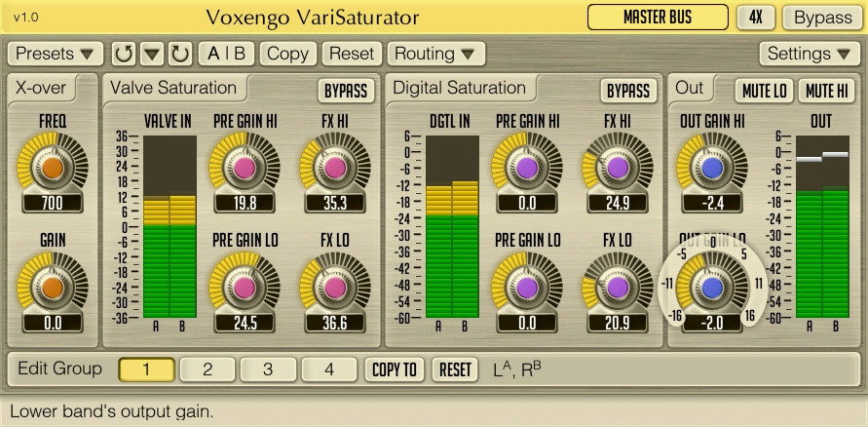This screenshot has height=427, width=868.
Task: Click the OUT level meter
Action: coord(822,226)
